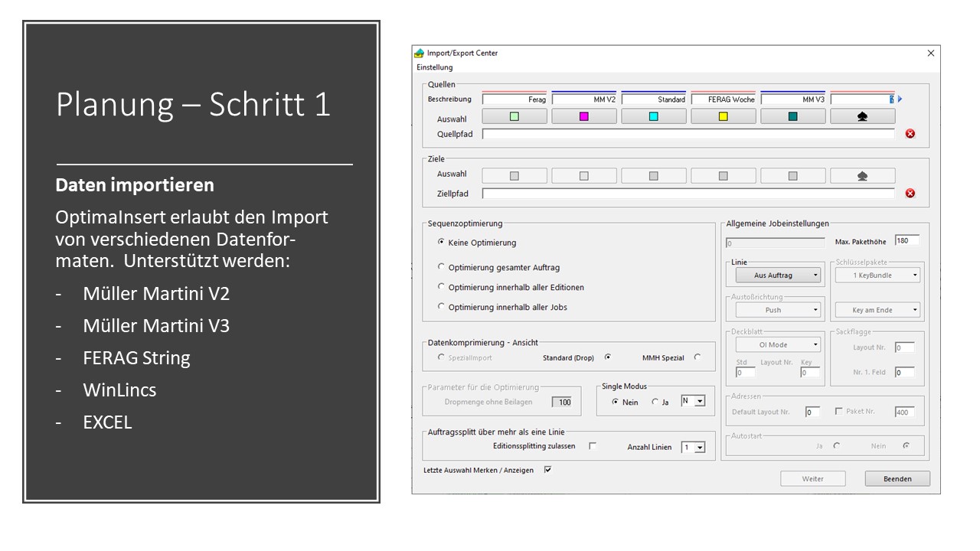The height and width of the screenshot is (551, 980).
Task: Click into the Quellpfad input field
Action: tap(688, 134)
